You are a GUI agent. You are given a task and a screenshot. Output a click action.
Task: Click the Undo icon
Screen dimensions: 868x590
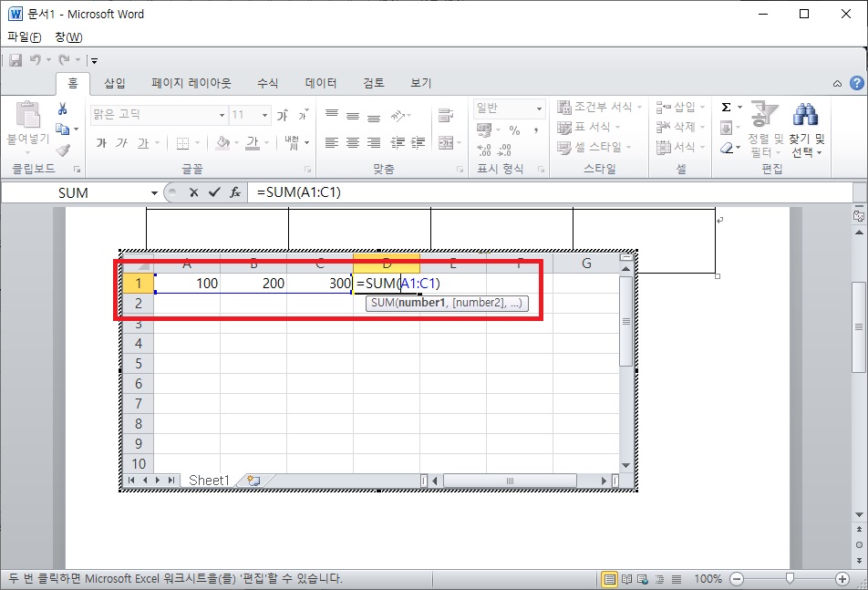(x=36, y=60)
